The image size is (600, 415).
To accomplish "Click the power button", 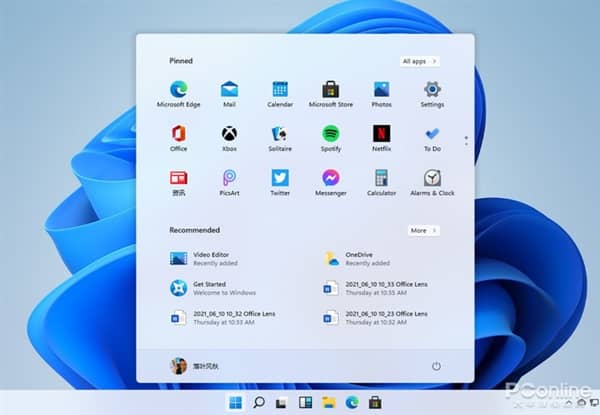I will [436, 366].
